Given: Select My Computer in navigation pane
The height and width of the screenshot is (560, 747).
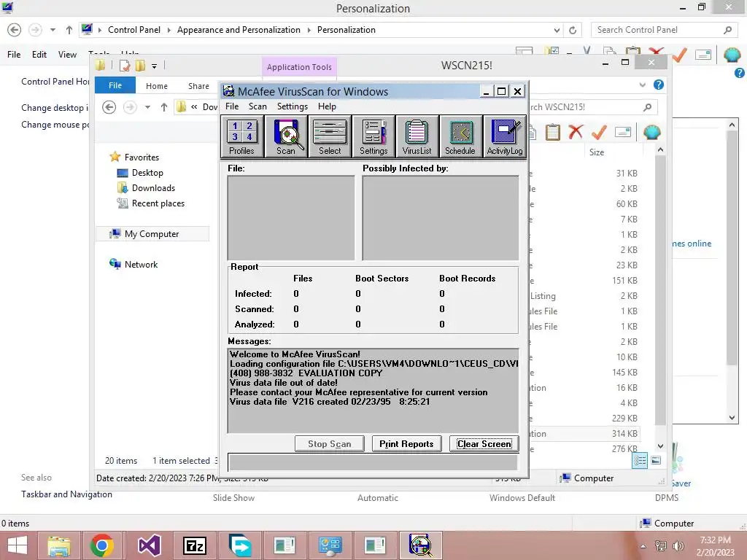Looking at the screenshot, I should tap(152, 234).
